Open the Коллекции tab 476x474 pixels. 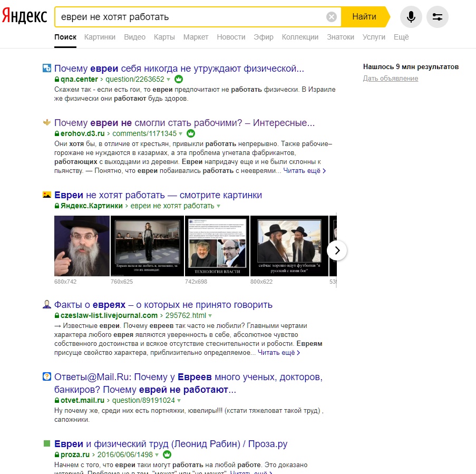(300, 37)
